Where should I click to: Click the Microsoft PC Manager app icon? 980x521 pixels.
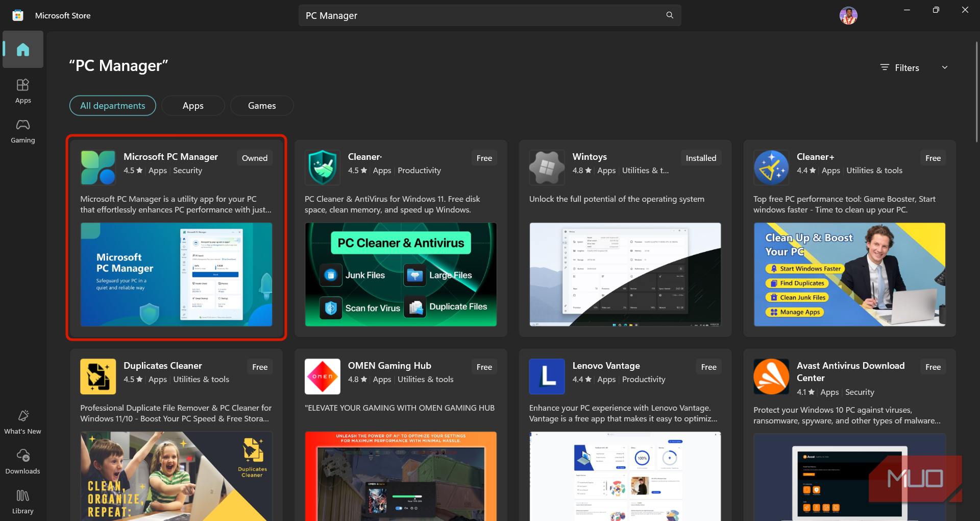coord(98,168)
